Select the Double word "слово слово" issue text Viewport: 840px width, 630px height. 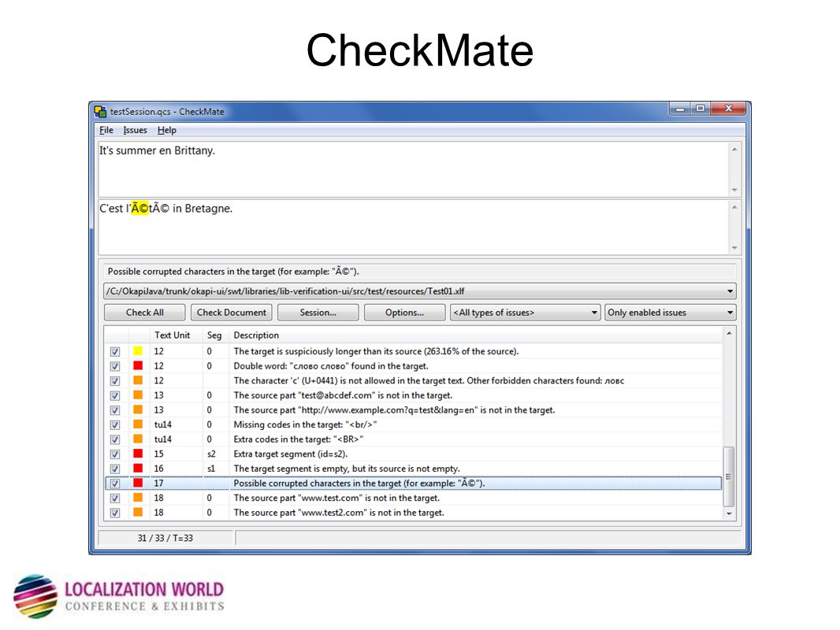click(x=330, y=366)
